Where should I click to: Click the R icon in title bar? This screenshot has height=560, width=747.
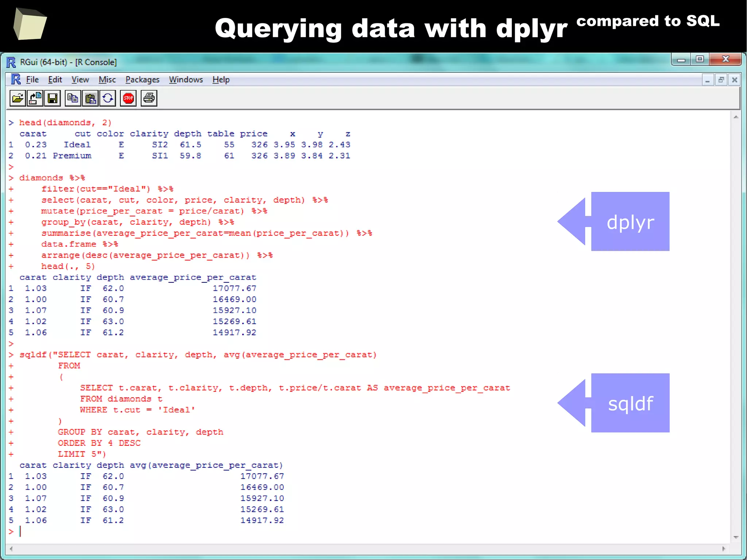click(11, 62)
